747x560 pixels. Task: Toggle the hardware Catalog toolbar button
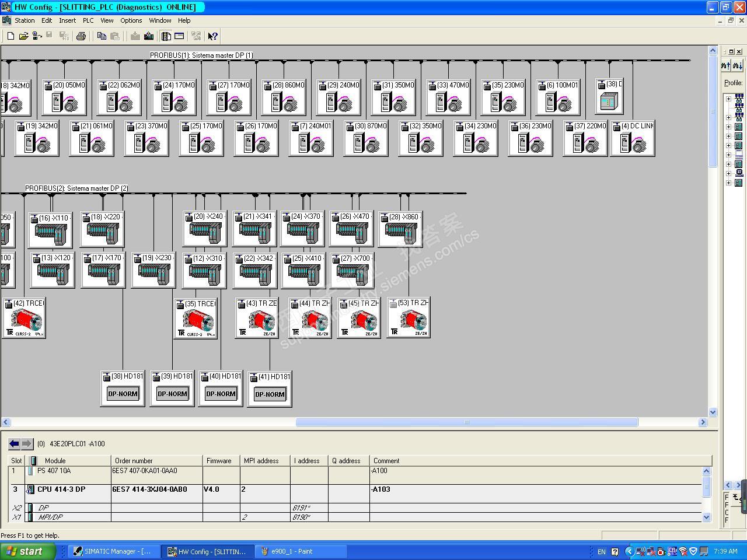coord(166,36)
